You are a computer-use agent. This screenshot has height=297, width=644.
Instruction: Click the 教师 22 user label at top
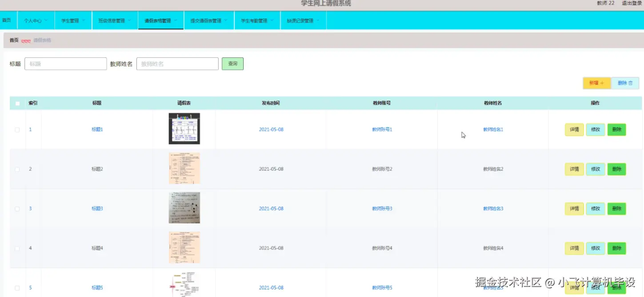pyautogui.click(x=606, y=3)
